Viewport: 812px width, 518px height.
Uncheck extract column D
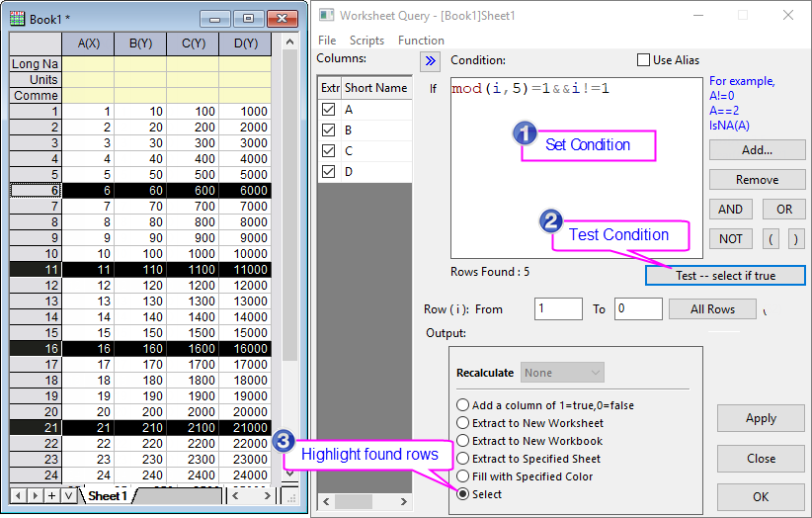click(328, 171)
